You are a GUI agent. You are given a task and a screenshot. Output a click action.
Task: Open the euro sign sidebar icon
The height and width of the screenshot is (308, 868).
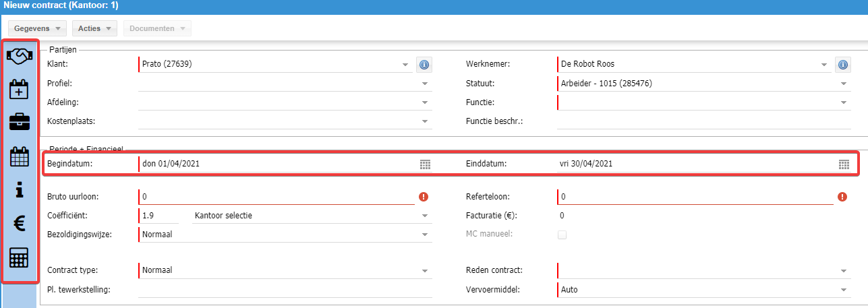click(x=20, y=224)
